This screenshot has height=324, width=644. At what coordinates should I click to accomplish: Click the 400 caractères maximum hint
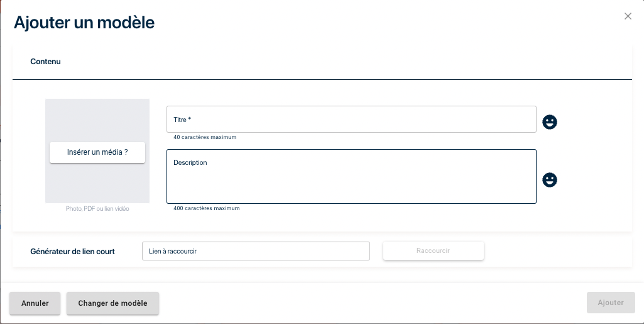point(207,208)
